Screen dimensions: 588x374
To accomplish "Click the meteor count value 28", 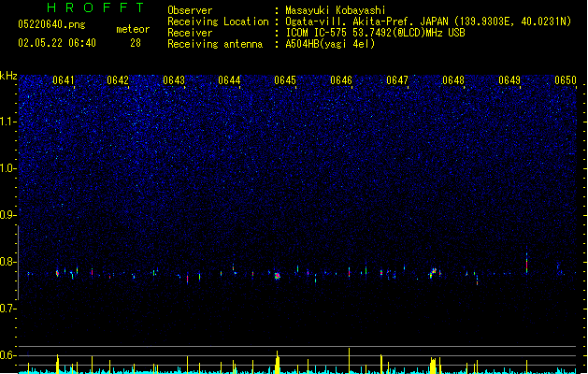I will (136, 43).
